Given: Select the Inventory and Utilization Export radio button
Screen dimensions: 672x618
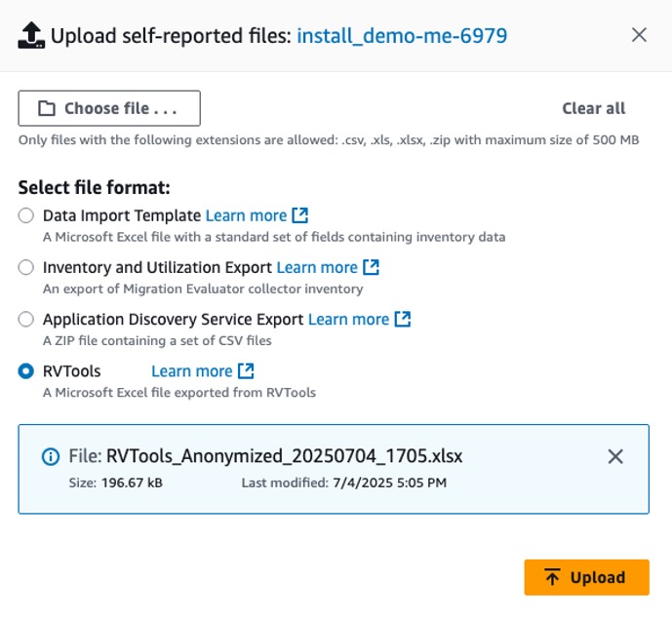Looking at the screenshot, I should [26, 267].
